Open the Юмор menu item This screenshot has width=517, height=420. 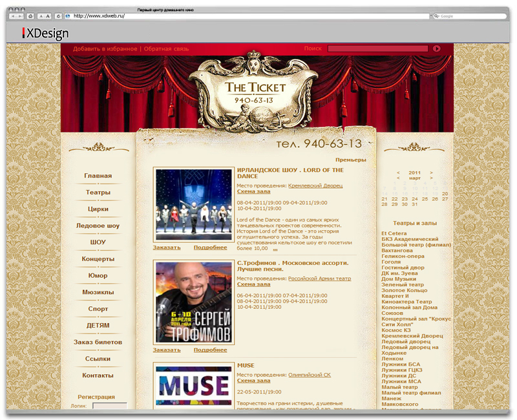(x=98, y=276)
